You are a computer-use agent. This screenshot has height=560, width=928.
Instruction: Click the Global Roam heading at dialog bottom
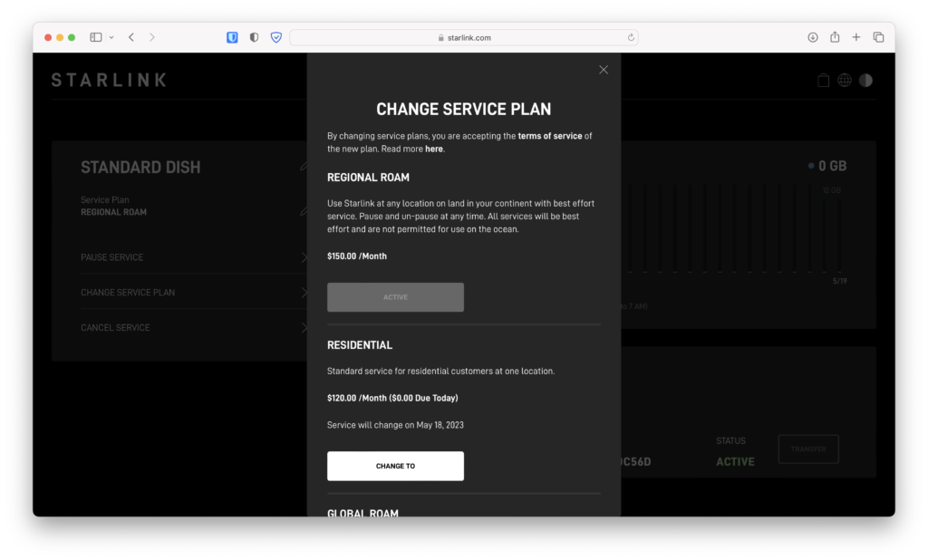pyautogui.click(x=362, y=513)
